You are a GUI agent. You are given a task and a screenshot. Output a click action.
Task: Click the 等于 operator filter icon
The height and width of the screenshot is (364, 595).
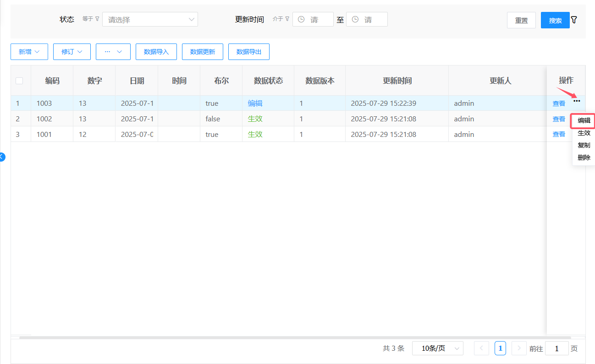pyautogui.click(x=97, y=19)
